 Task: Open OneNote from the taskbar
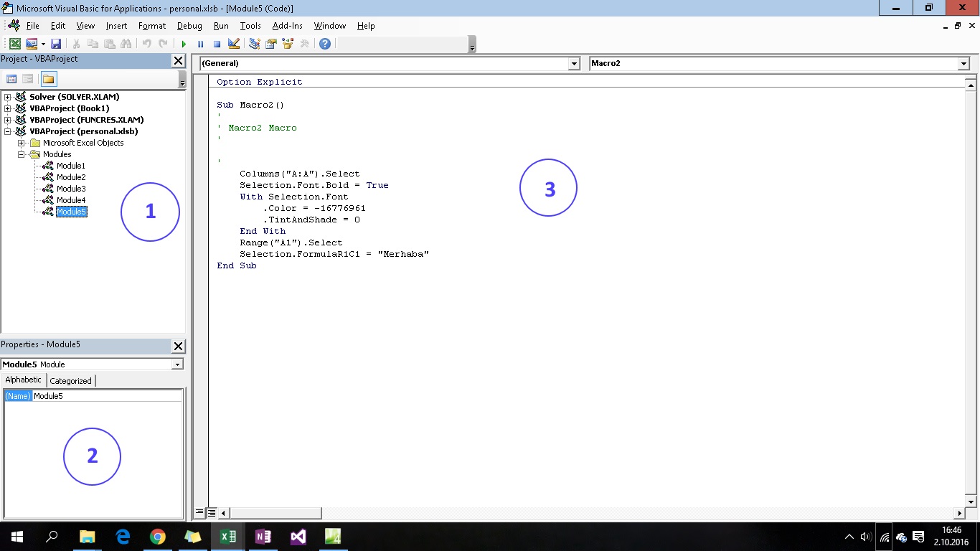coord(263,536)
